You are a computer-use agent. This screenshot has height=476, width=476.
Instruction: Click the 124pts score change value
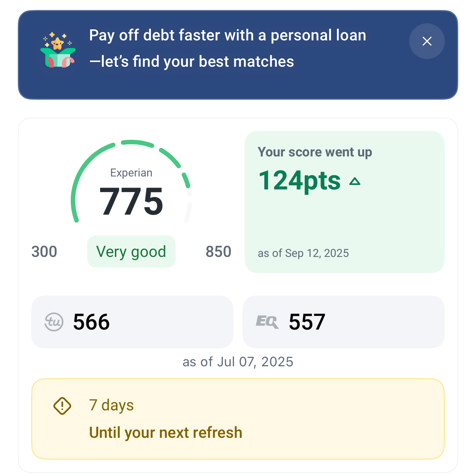(300, 181)
